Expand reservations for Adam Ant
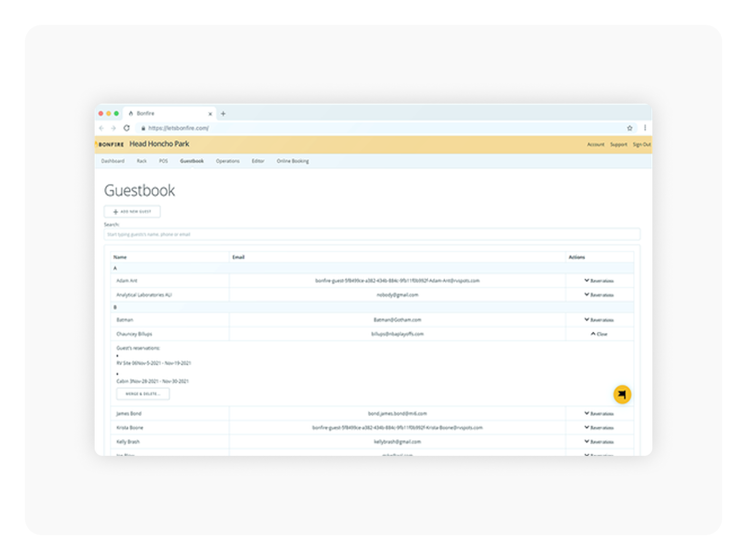The image size is (747, 560). 599,281
